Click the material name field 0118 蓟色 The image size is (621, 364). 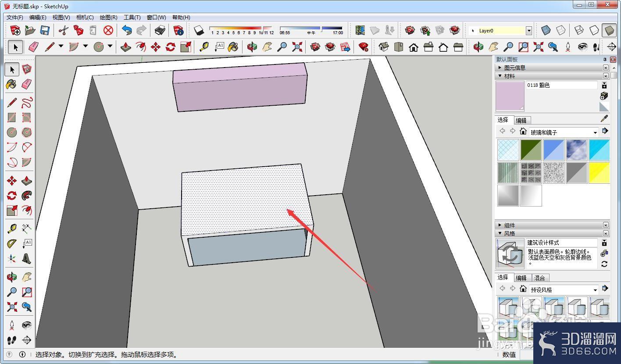[x=562, y=86]
